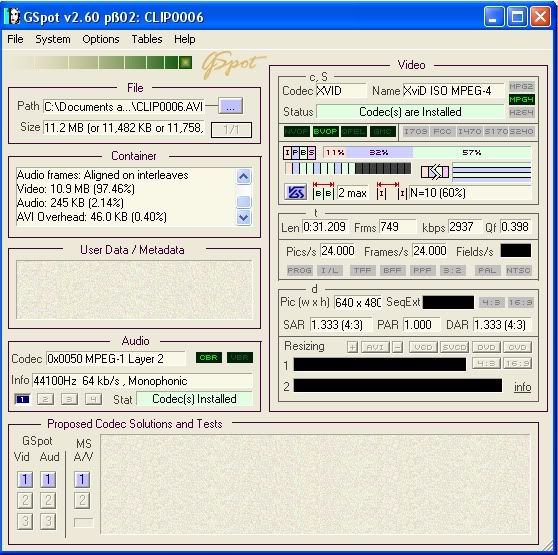This screenshot has width=558, height=555.
Task: Click the MS A/V test 1 button
Action: (x=82, y=479)
